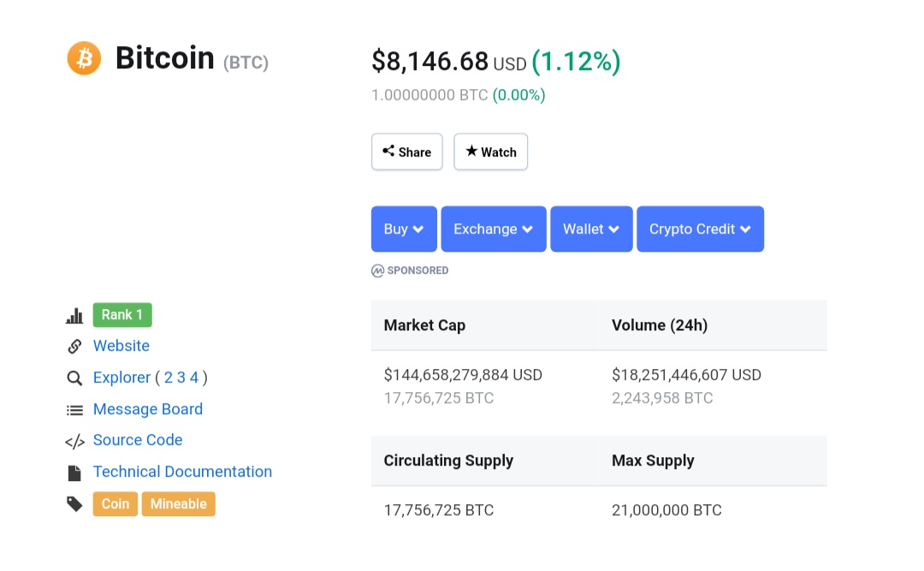Open the Explorer link
The height and width of the screenshot is (571, 924).
[x=121, y=378]
